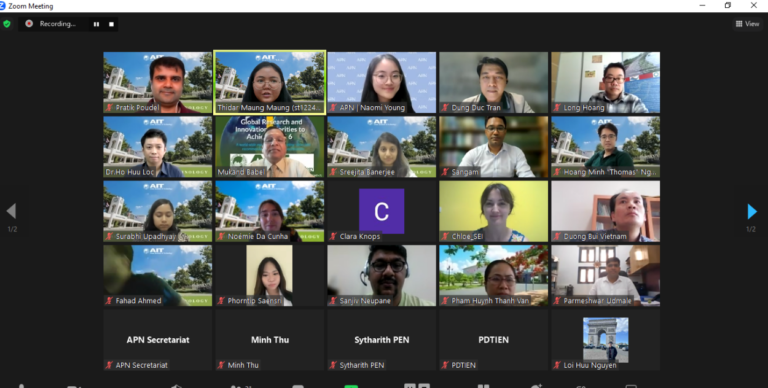Screen dimensions: 768x388
Task: Click the purple C avatar of Clara Knops
Action: pyautogui.click(x=382, y=211)
